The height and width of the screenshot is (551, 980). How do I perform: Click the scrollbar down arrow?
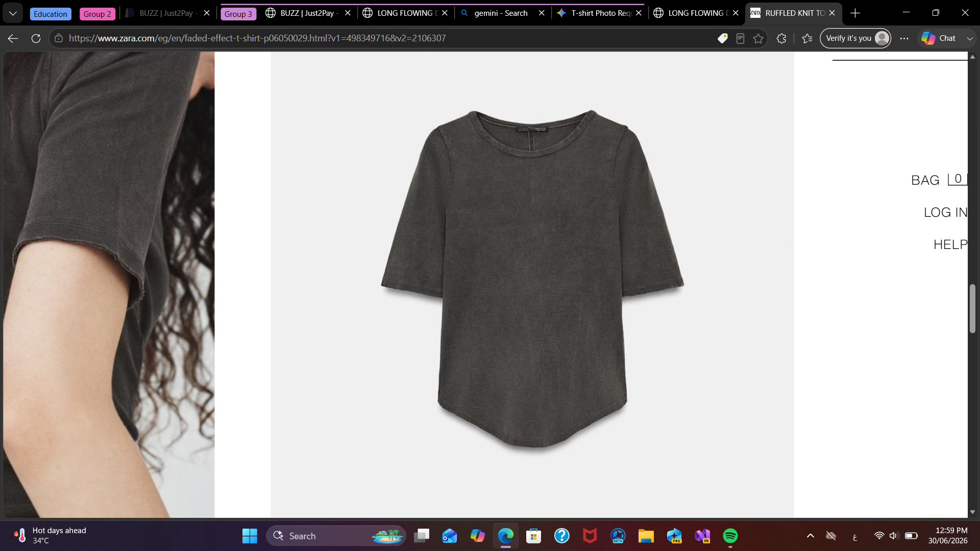(x=973, y=512)
